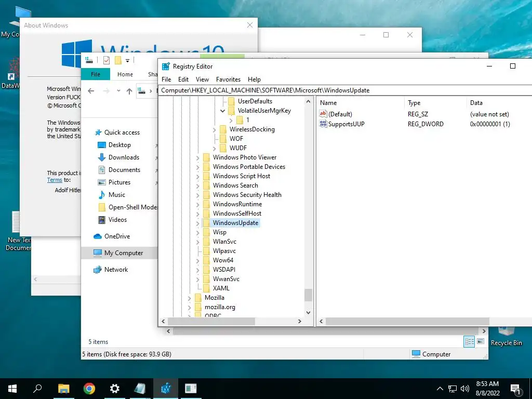The image size is (532, 399).
Task: Open Quick access in File Explorer
Action: pyautogui.click(x=122, y=132)
